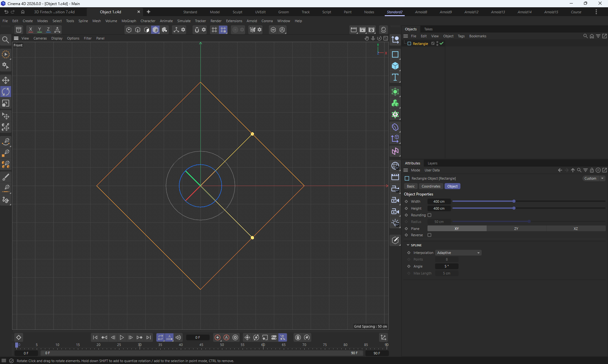The image size is (608, 364).
Task: Switch to the Coordinates tab
Action: 431,186
